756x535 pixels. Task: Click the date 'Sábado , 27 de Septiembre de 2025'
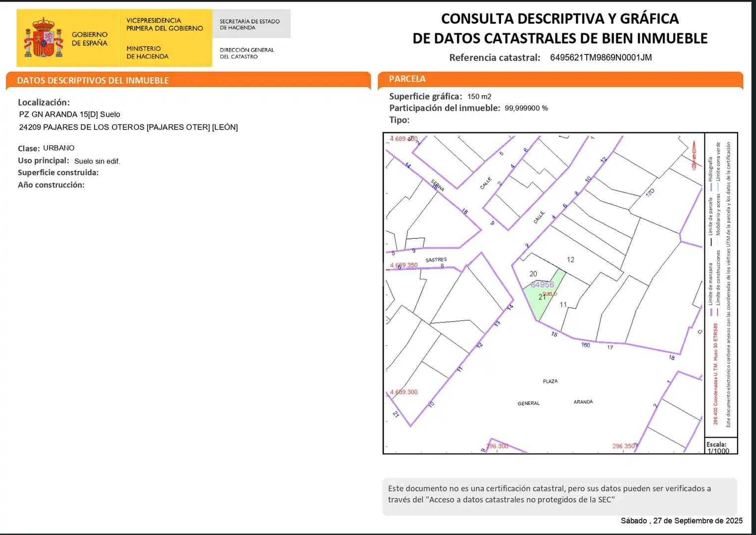(682, 521)
